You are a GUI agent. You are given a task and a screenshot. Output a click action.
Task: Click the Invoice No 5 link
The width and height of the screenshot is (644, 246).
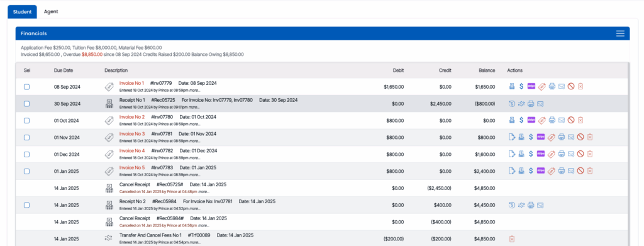tap(132, 167)
